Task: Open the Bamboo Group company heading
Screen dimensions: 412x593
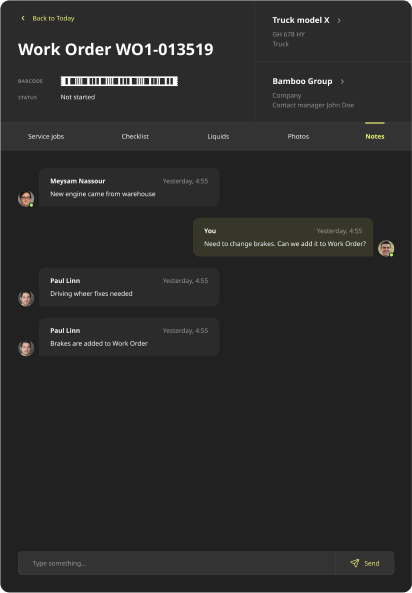Action: coord(302,81)
